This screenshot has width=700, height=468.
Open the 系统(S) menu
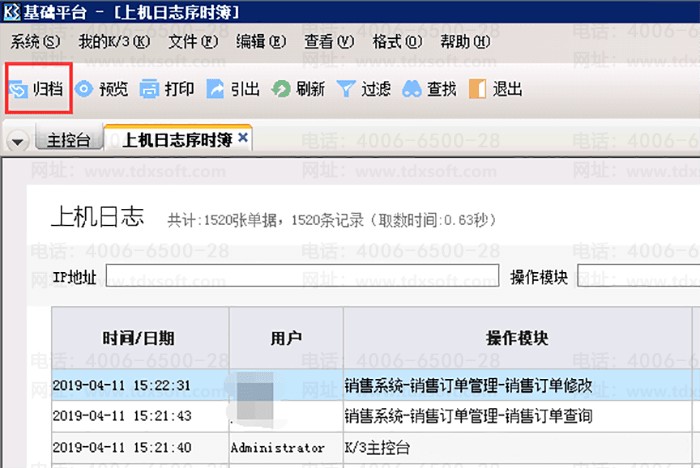tap(35, 42)
